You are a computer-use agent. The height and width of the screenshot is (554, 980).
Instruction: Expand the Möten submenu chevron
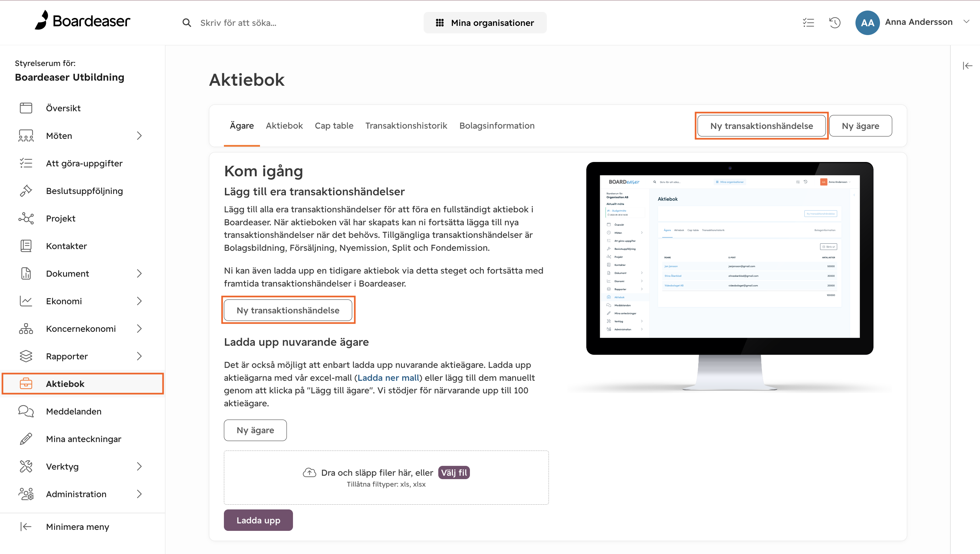[139, 135]
